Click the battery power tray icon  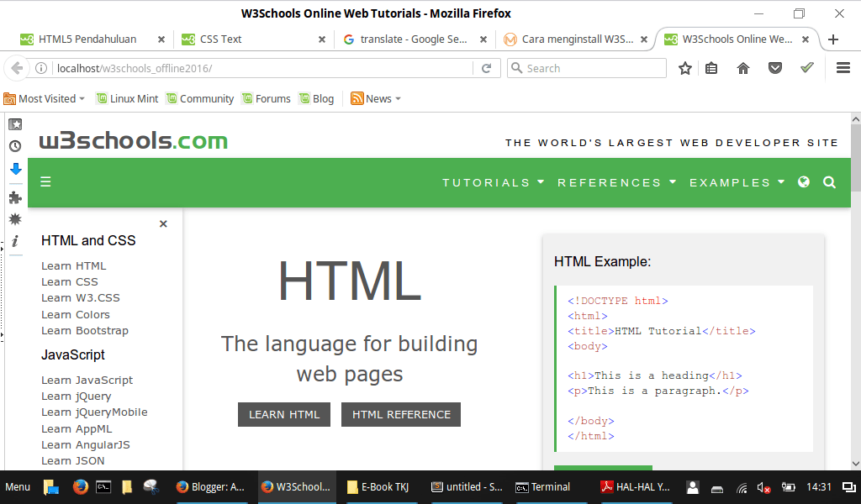coord(789,487)
